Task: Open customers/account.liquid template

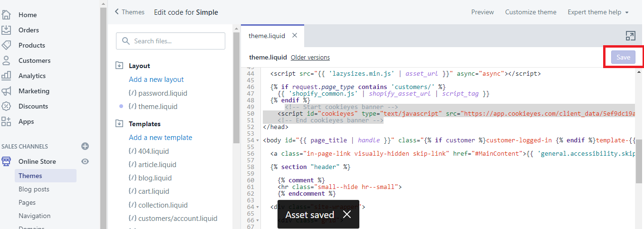Action: pos(178,219)
